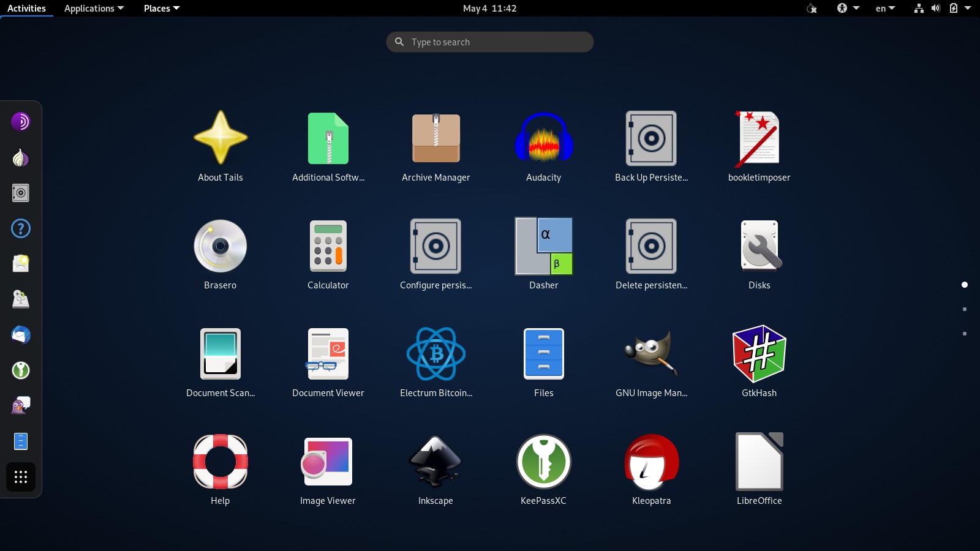Viewport: 980px width, 551px height.
Task: Open Kleopatra certificate manager
Action: coord(652,470)
